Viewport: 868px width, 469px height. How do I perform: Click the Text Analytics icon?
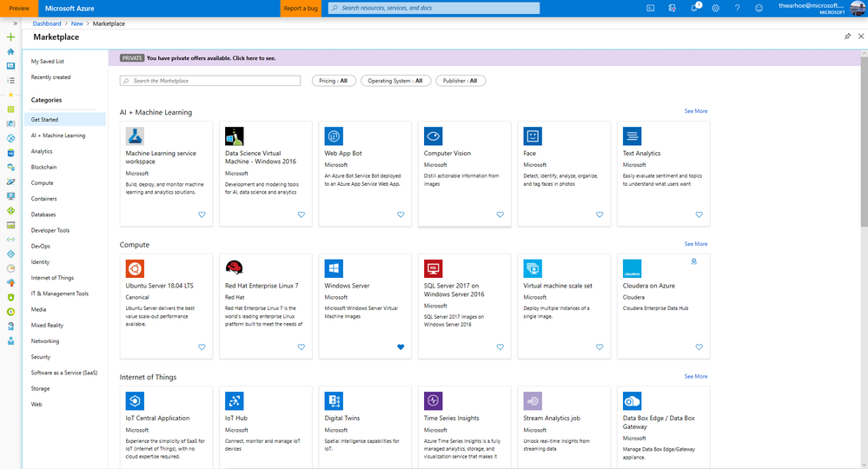tap(632, 136)
